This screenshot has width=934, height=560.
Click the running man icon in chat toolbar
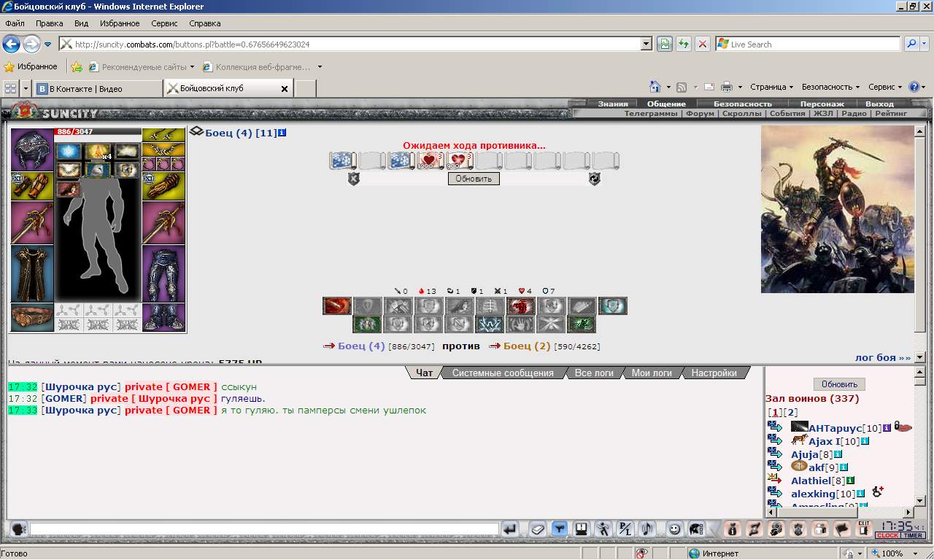603,529
